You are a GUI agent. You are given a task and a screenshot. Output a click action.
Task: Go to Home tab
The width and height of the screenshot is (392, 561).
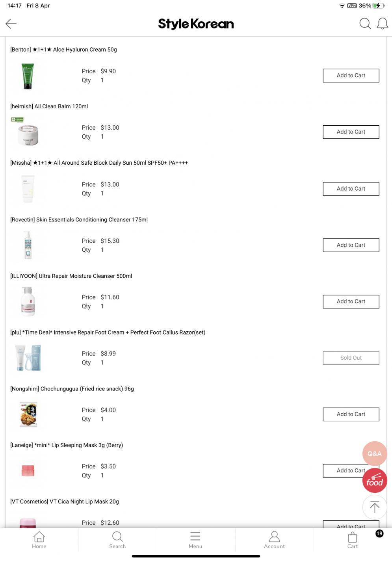(39, 540)
